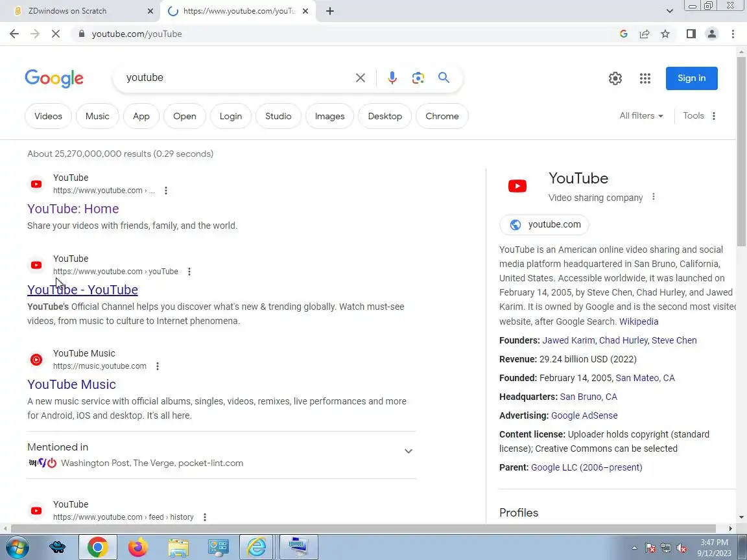
Task: Filter results by Music chip
Action: 97,116
